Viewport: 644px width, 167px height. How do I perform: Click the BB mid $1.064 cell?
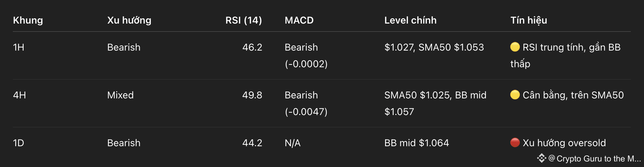[x=416, y=143]
